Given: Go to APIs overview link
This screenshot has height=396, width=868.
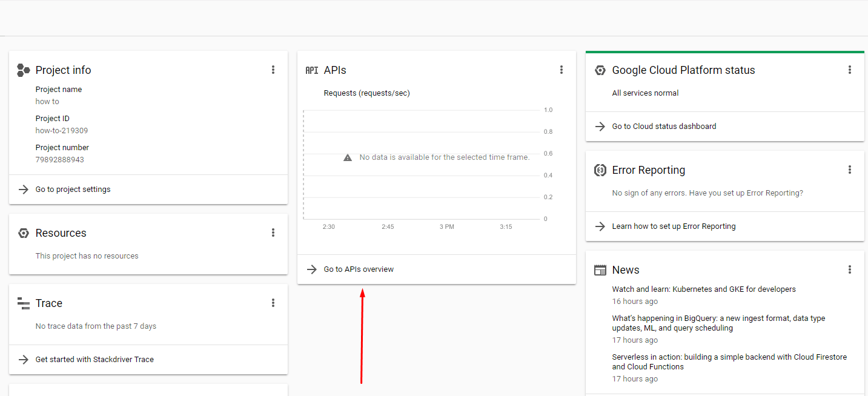Looking at the screenshot, I should click(359, 269).
